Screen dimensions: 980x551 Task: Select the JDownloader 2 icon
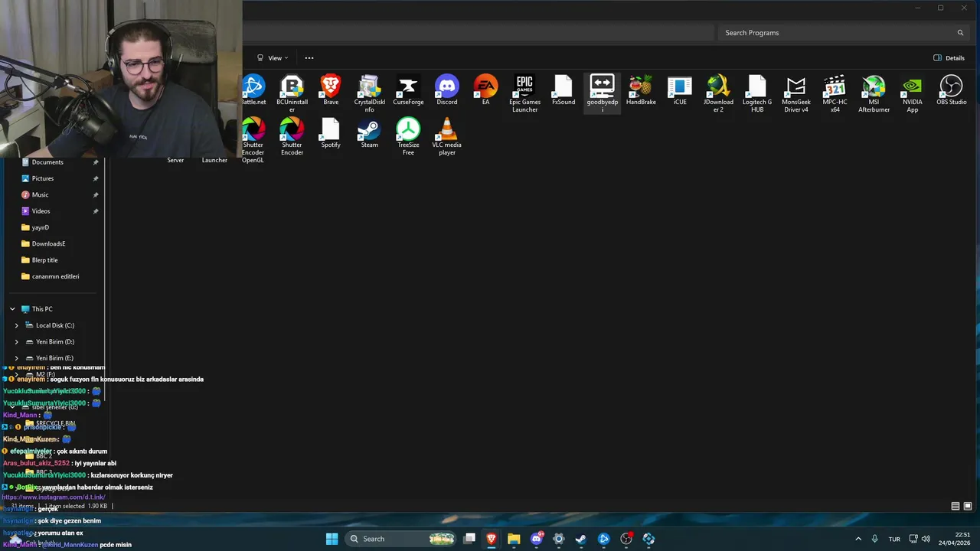718,93
